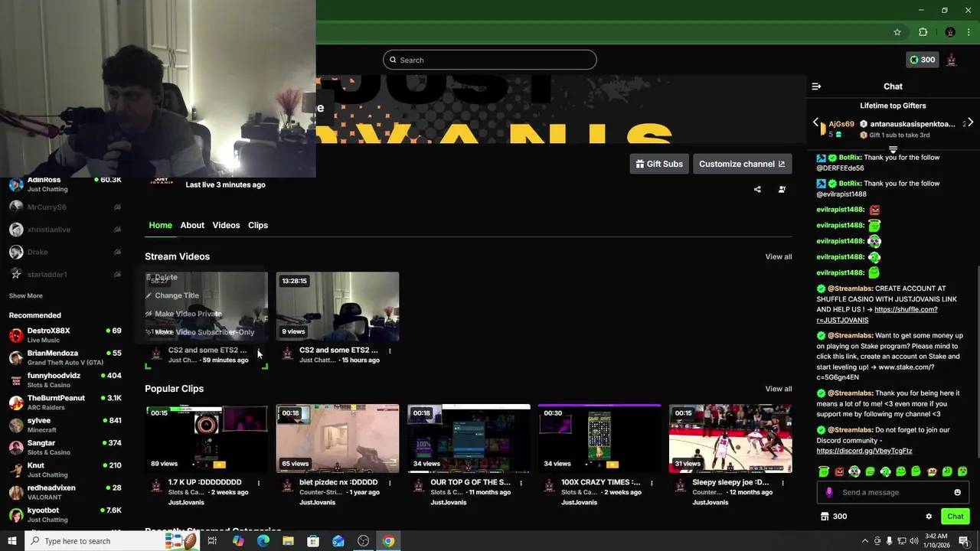Click the Windows taskbar search box

(x=113, y=541)
